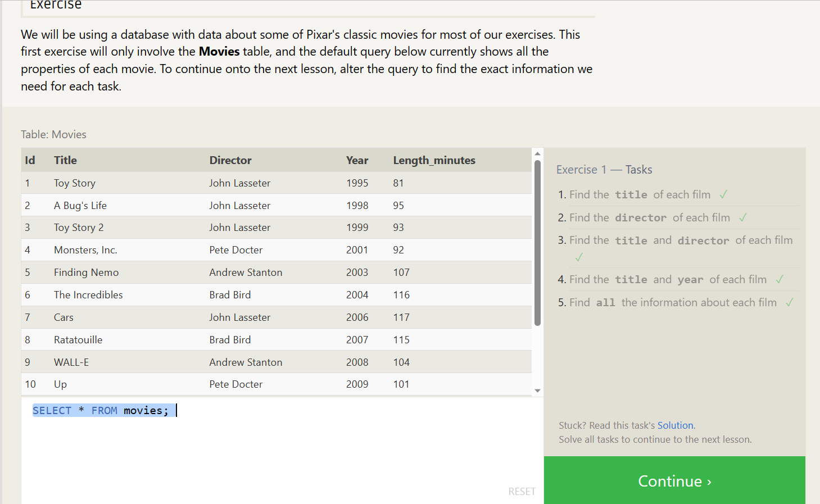Click the Length_minutes column header

click(434, 160)
